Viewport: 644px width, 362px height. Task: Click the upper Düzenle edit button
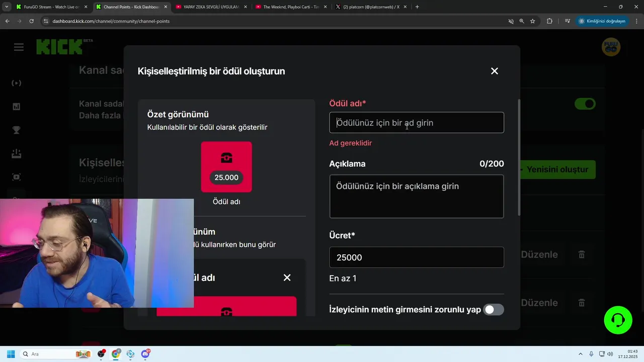pyautogui.click(x=539, y=254)
